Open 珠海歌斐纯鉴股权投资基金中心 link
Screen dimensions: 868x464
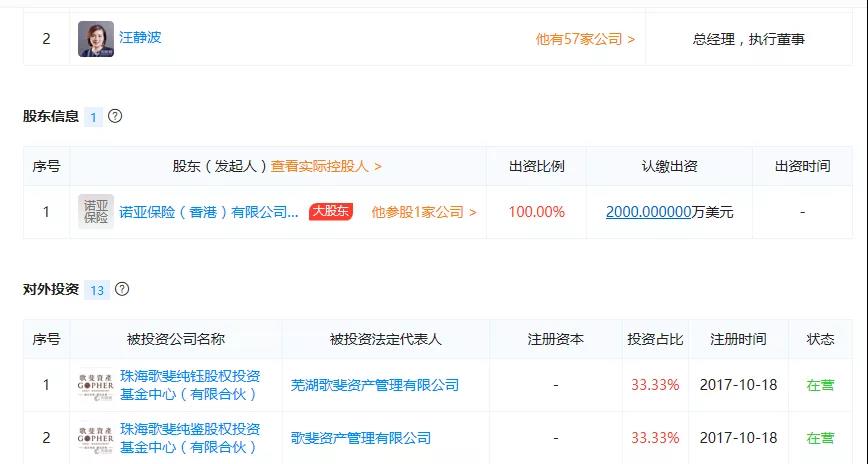point(190,438)
